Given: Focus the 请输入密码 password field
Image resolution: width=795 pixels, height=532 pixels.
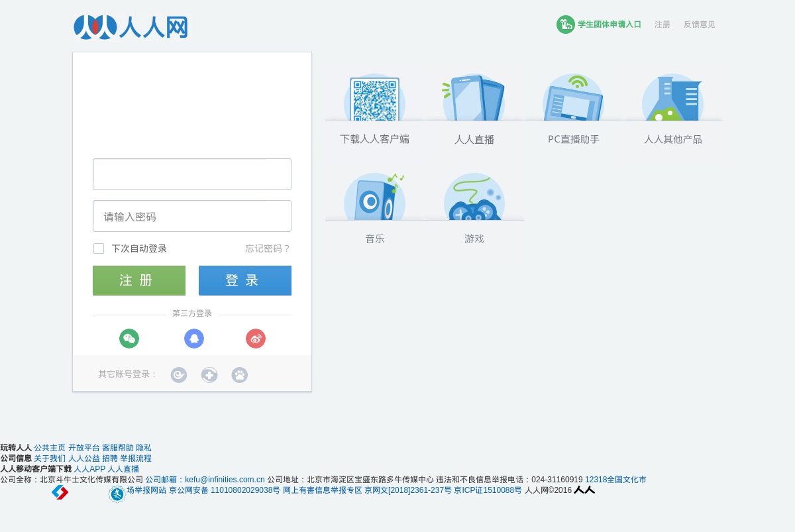Looking at the screenshot, I should click(x=192, y=216).
